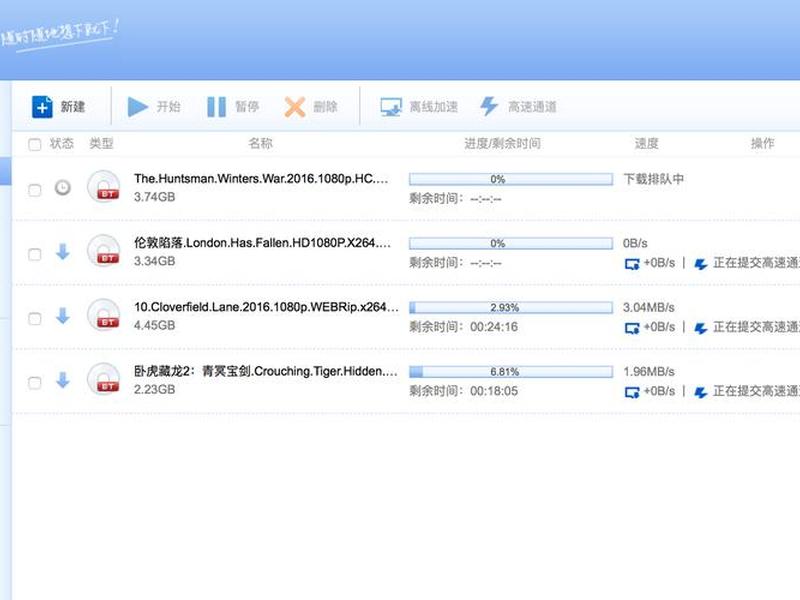The width and height of the screenshot is (800, 600).
Task: Click the 暂停 pause icon
Action: [216, 107]
